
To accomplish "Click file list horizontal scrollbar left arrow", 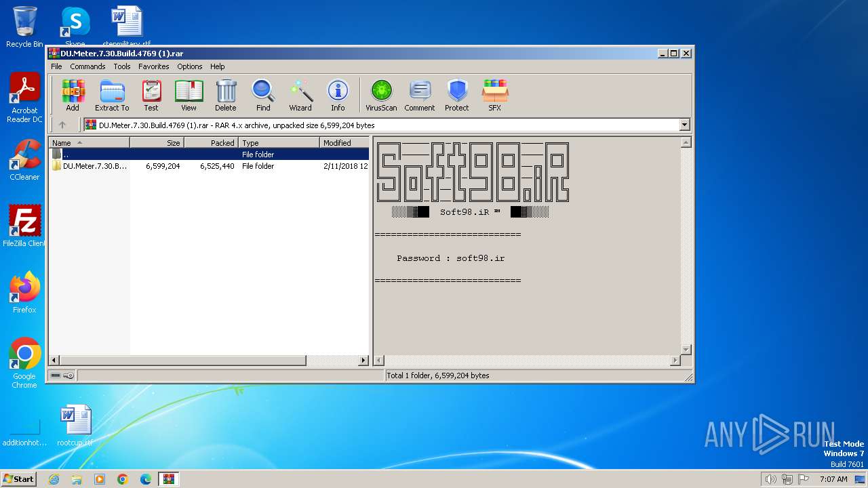I will 55,361.
